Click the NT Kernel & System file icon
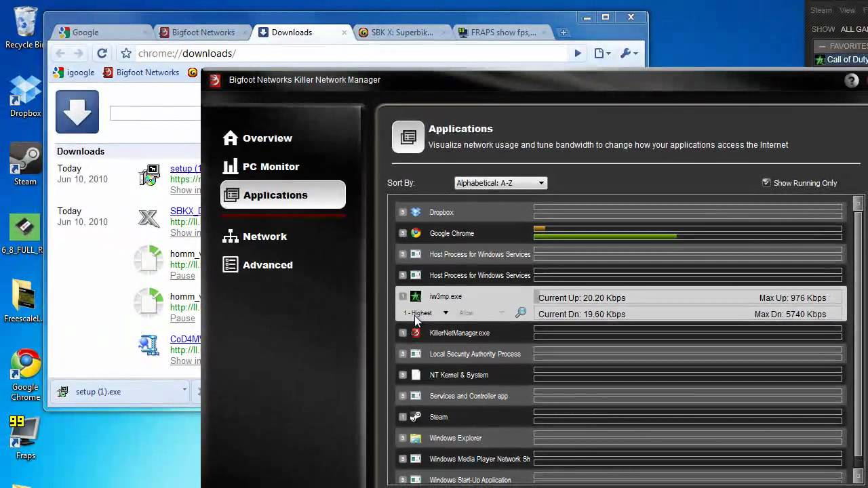The width and height of the screenshot is (868, 488). (416, 375)
